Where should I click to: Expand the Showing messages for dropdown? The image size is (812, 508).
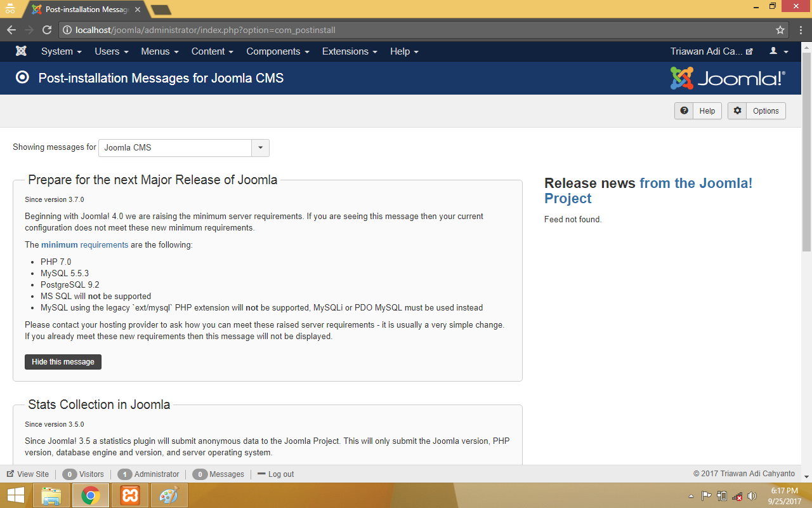(x=261, y=147)
